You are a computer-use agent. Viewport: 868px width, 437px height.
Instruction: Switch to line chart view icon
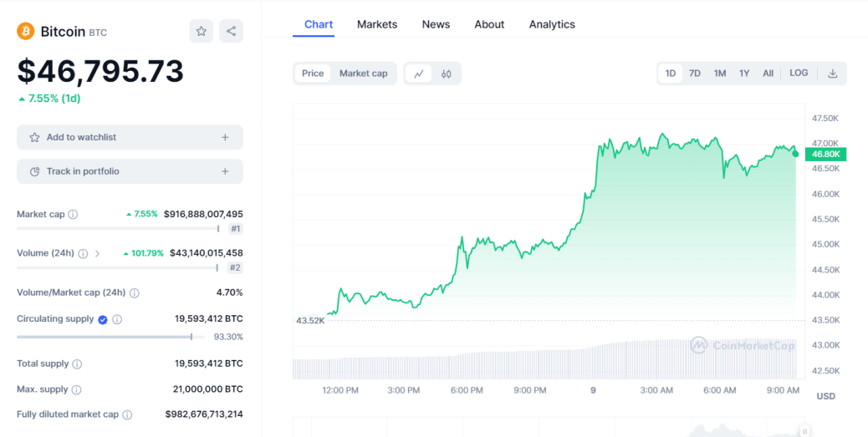point(418,74)
